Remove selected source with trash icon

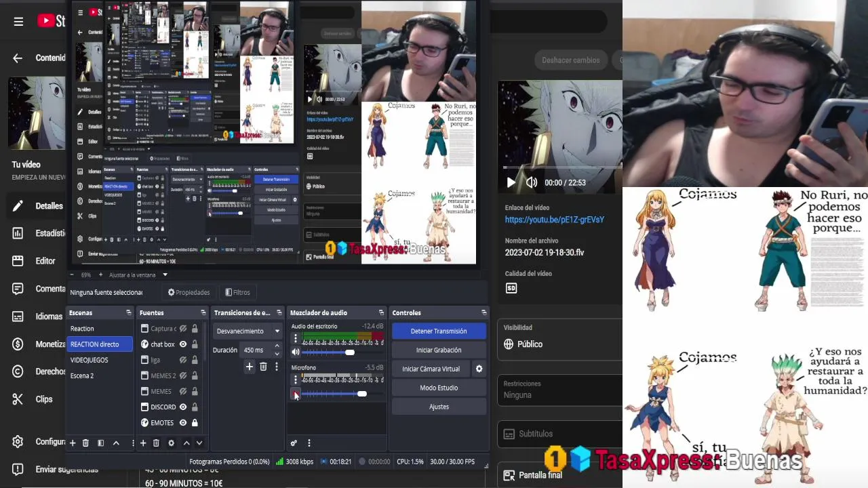coord(156,443)
